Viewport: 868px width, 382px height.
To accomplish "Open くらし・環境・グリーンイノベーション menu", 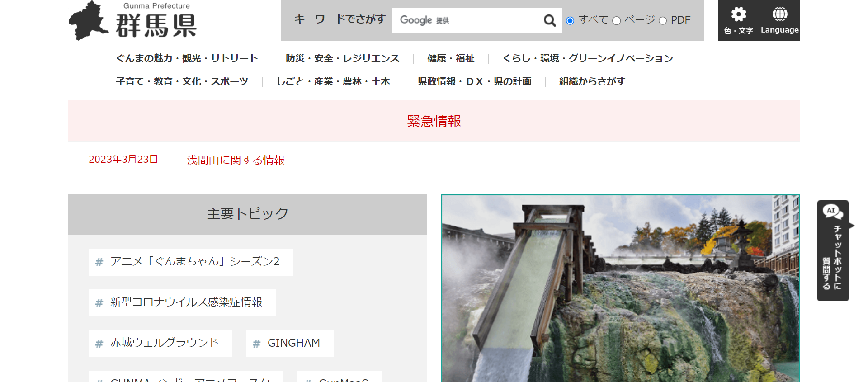I will (x=588, y=58).
